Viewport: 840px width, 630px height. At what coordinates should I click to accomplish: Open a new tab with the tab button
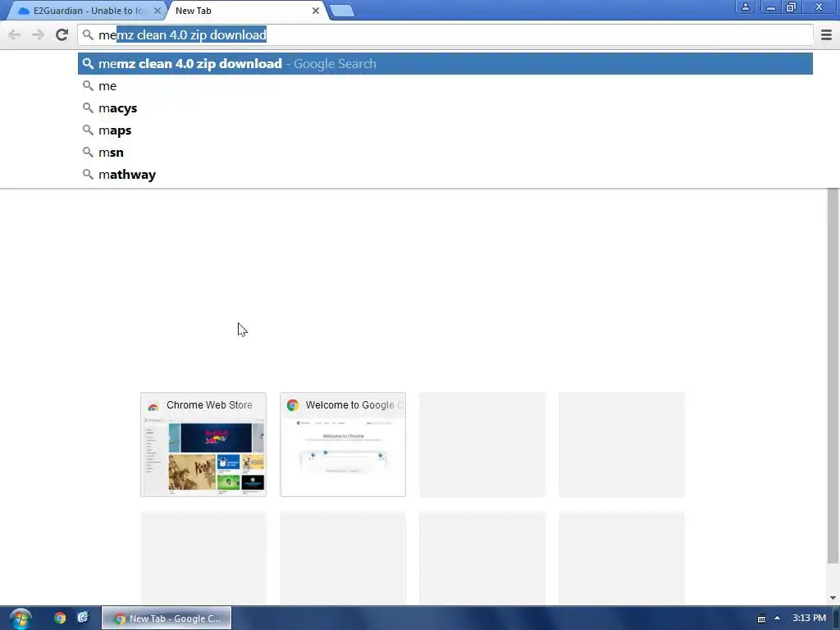coord(341,11)
